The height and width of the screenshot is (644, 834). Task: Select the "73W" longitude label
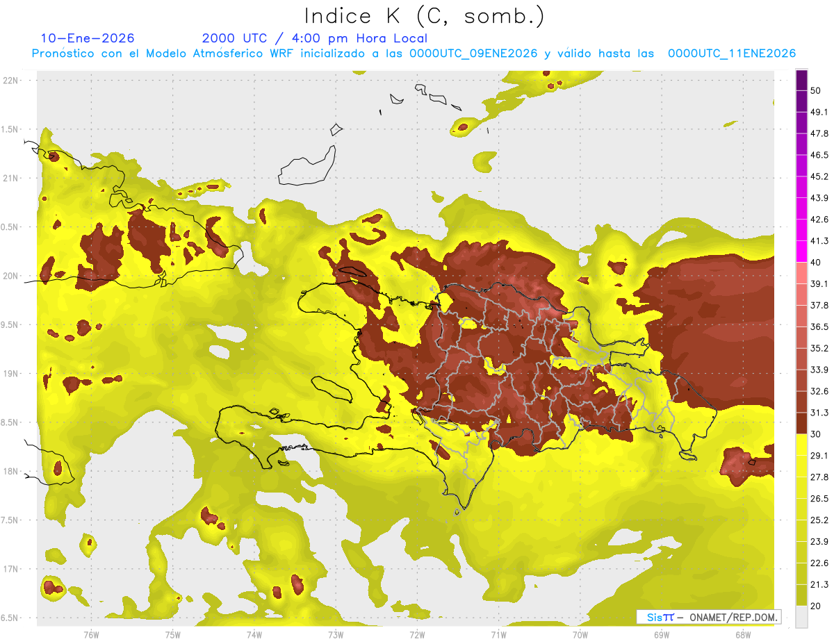click(x=335, y=634)
